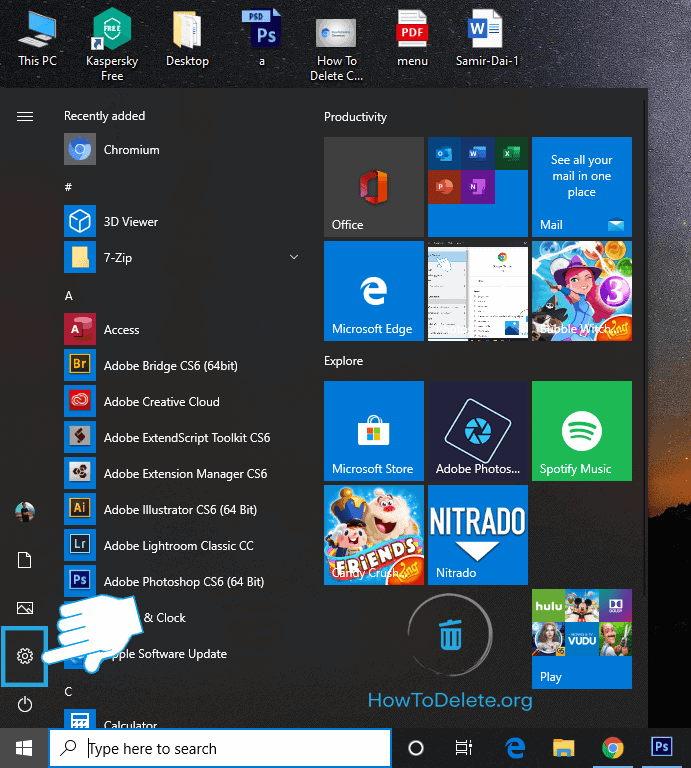The height and width of the screenshot is (768, 691).
Task: Select How To Delete C... desktop file
Action: click(336, 49)
